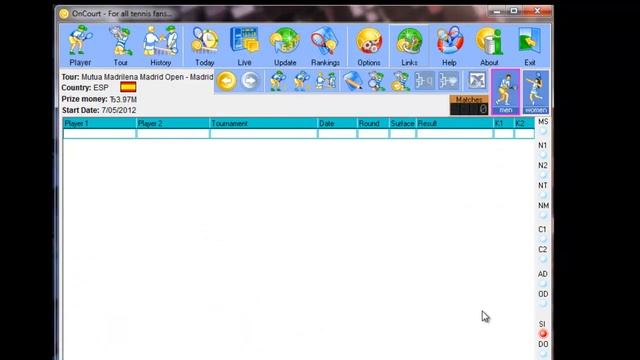Screen dimensions: 640x360
Task: Sort by Player 1 column header
Action: point(100,123)
